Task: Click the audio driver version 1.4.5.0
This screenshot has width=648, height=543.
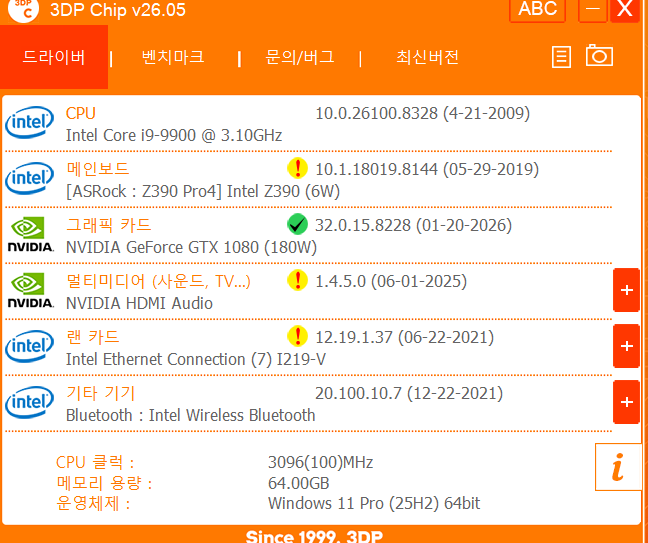Action: pos(341,281)
